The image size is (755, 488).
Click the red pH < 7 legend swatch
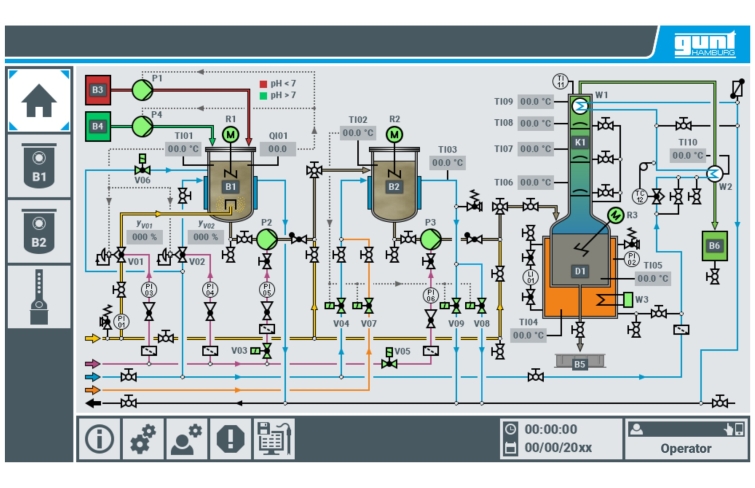tap(263, 84)
